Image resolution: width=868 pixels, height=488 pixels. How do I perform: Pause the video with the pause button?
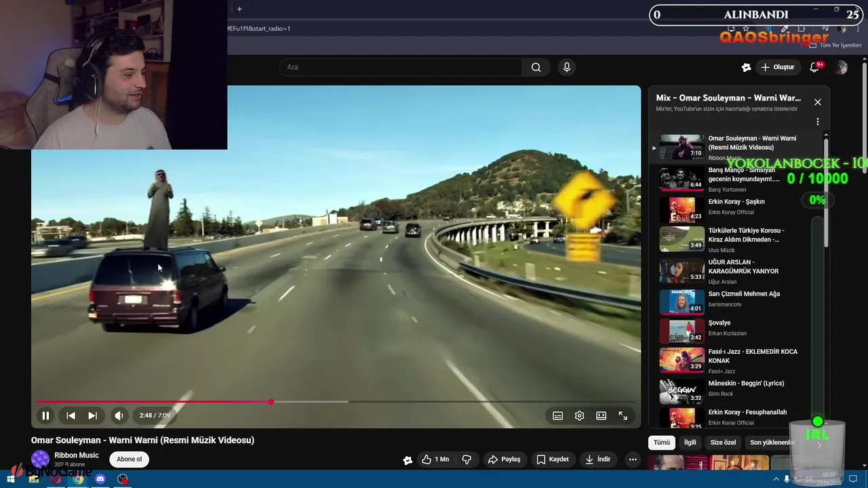pyautogui.click(x=45, y=415)
